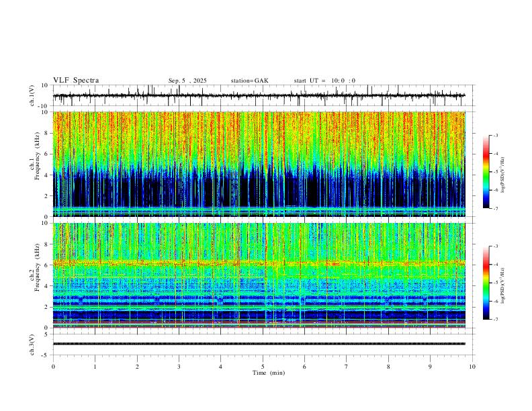Click the '2' tick on the time axis
This screenshot has width=532, height=411.
click(x=137, y=367)
